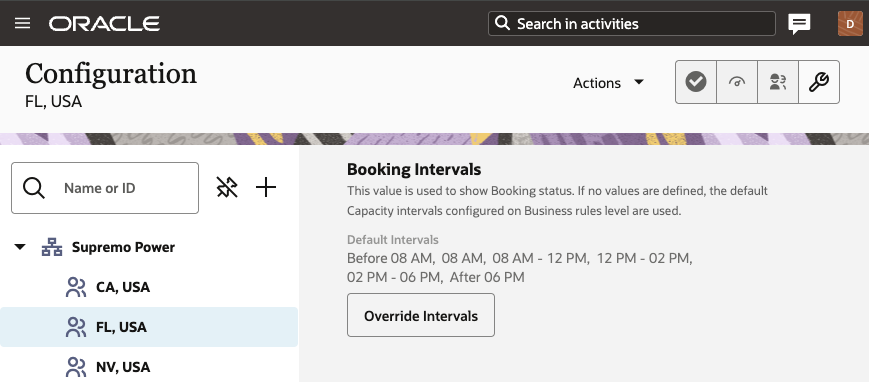Viewport: 869px width, 384px height.
Task: Toggle the unpin panel icon
Action: click(x=227, y=187)
